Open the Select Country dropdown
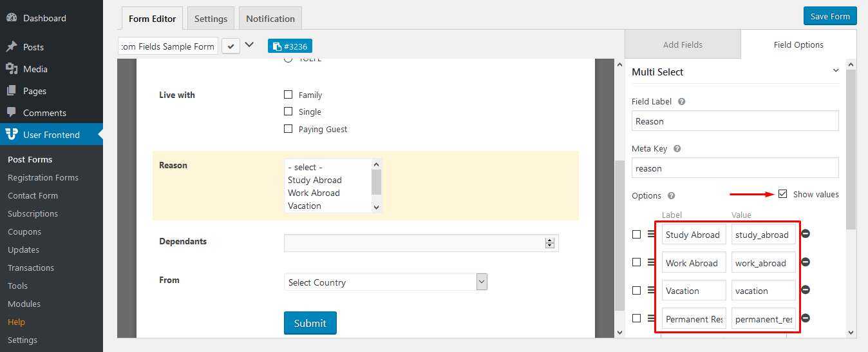The height and width of the screenshot is (352, 868). pos(385,282)
